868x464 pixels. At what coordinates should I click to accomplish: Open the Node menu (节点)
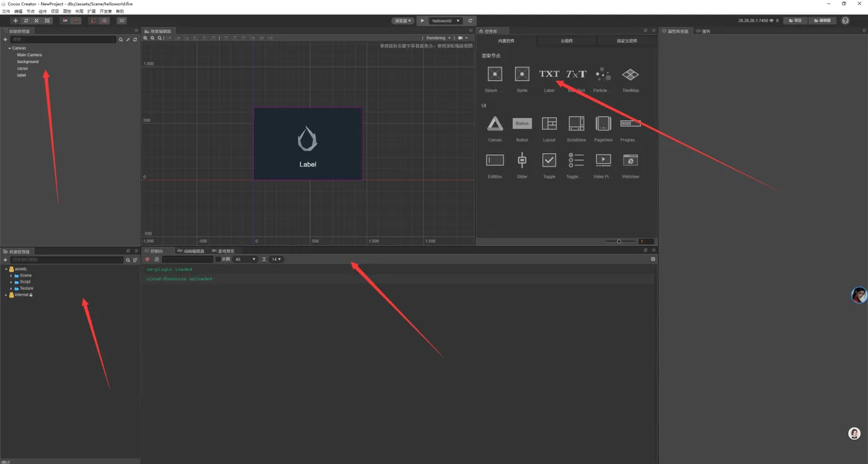click(x=30, y=11)
